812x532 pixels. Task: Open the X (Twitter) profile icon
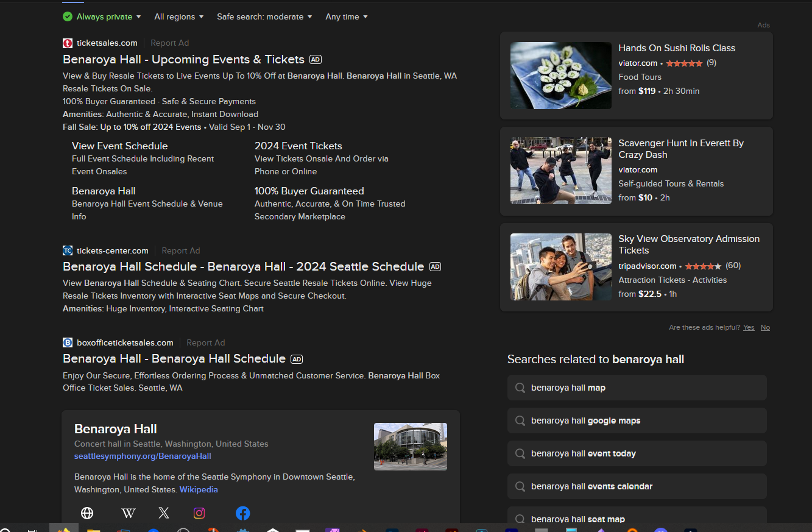[163, 513]
